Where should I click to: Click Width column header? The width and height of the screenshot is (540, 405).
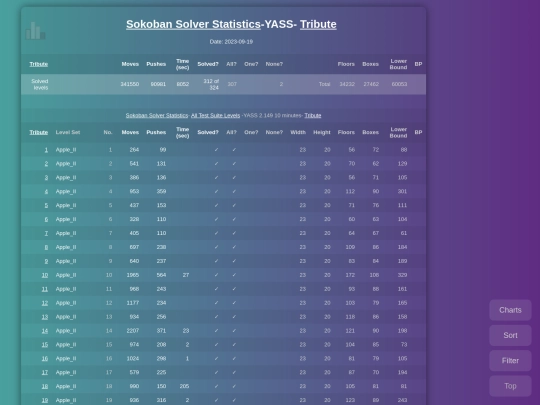[298, 132]
